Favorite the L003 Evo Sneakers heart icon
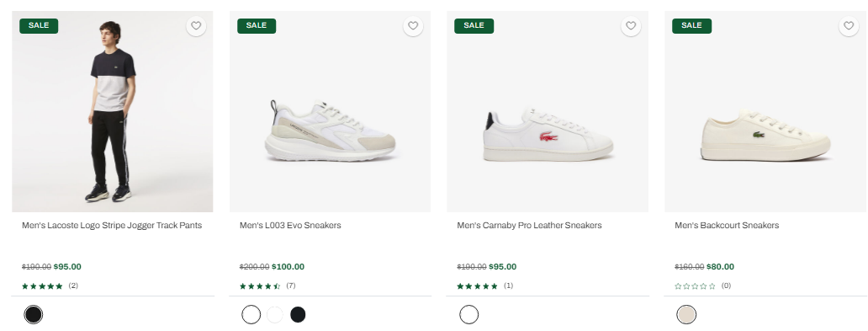 pos(413,25)
